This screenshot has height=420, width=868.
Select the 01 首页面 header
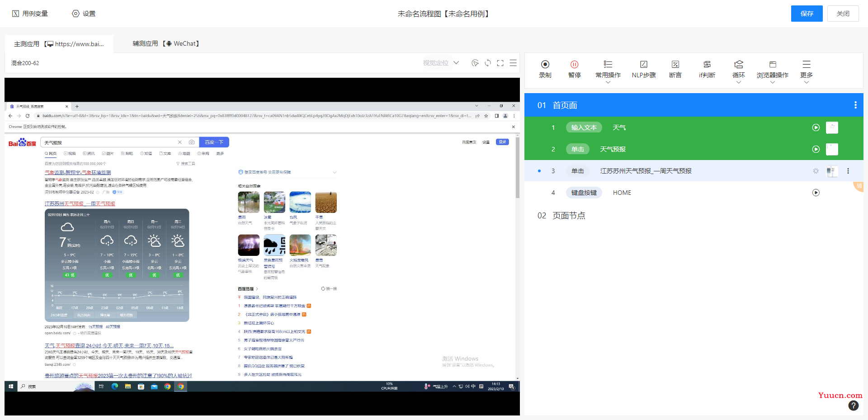[693, 105]
